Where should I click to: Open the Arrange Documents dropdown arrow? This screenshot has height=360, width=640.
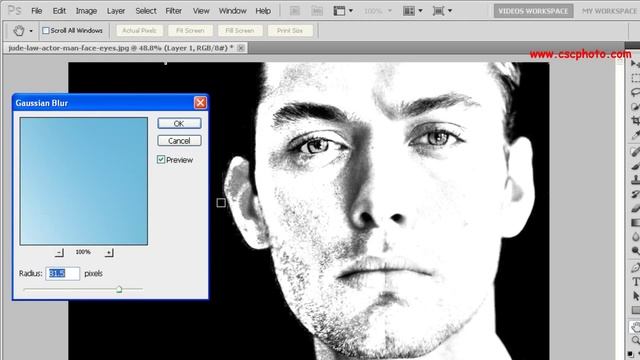click(420, 11)
